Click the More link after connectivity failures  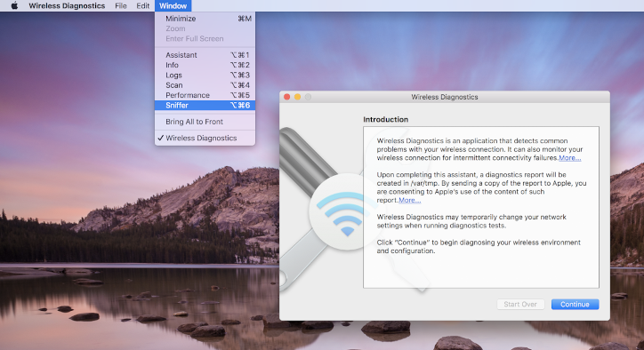[x=569, y=157]
